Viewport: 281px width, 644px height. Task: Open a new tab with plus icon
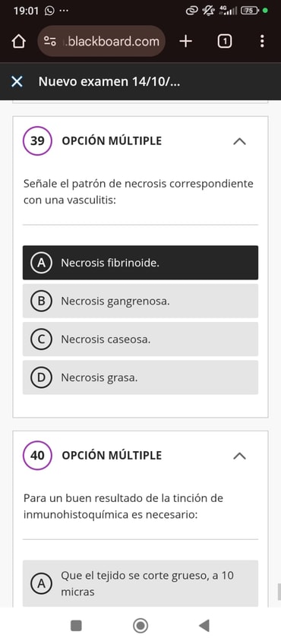[x=186, y=41]
